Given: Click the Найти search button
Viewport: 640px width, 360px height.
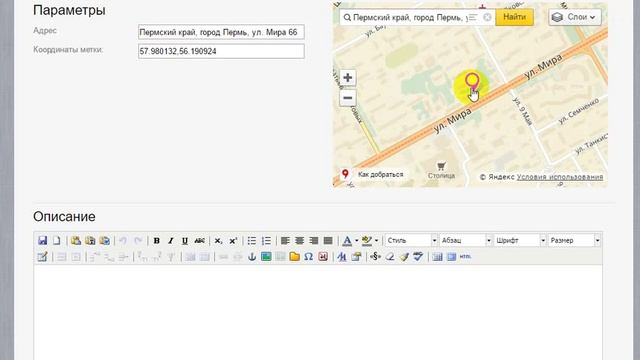Looking at the screenshot, I should [x=514, y=17].
